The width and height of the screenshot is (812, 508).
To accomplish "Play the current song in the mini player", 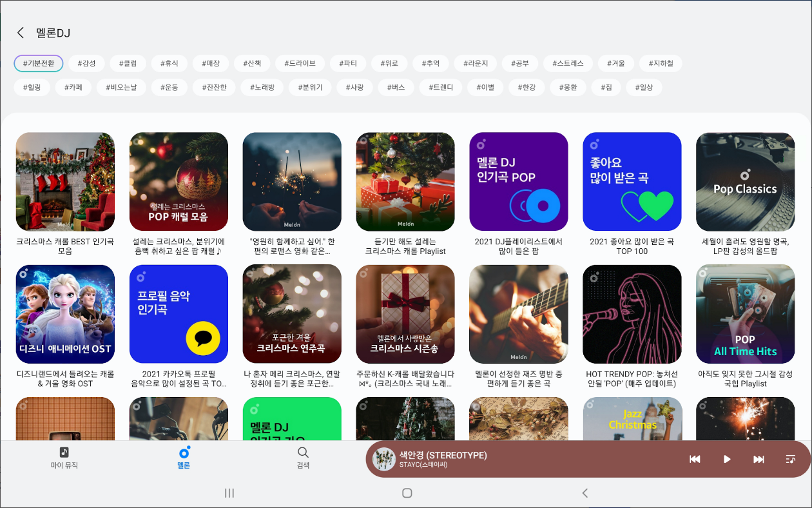I will (727, 459).
